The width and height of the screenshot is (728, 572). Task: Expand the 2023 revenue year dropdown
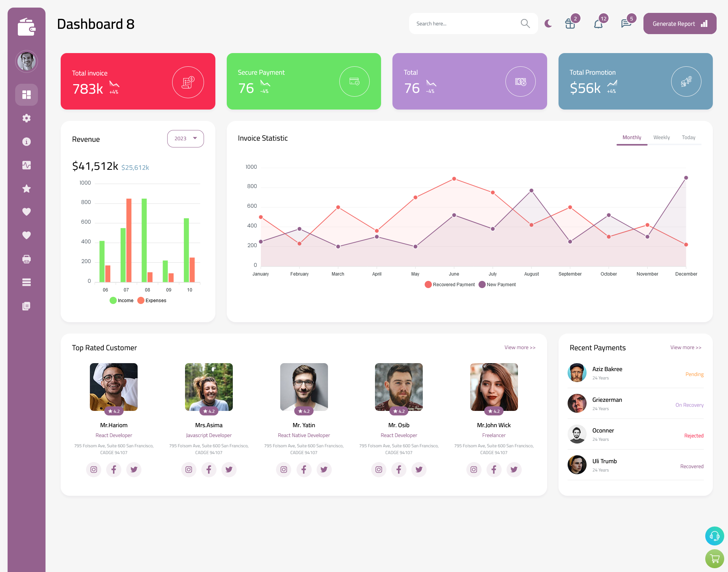point(185,138)
